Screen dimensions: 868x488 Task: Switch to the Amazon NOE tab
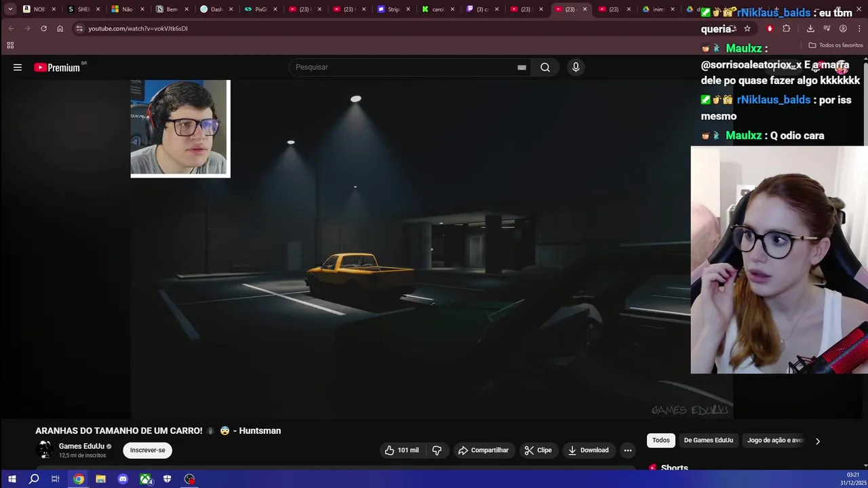[39, 9]
